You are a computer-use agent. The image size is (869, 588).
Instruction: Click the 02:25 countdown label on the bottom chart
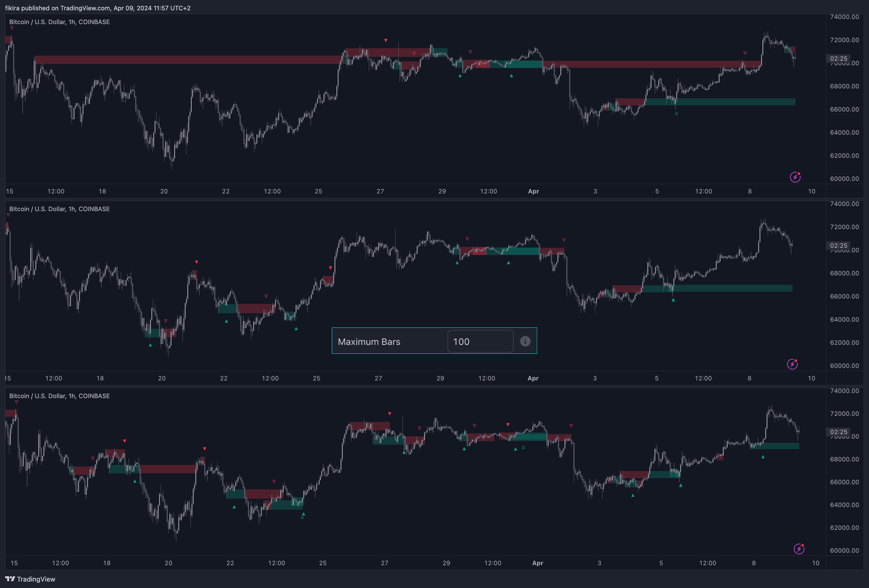coord(838,432)
